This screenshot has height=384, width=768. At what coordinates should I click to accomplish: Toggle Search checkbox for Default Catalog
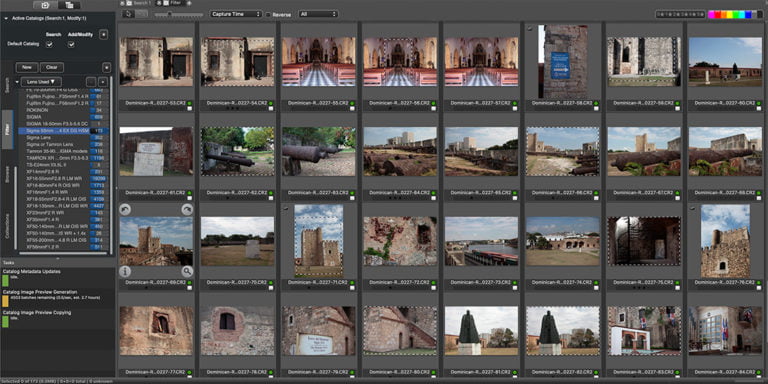[49, 45]
